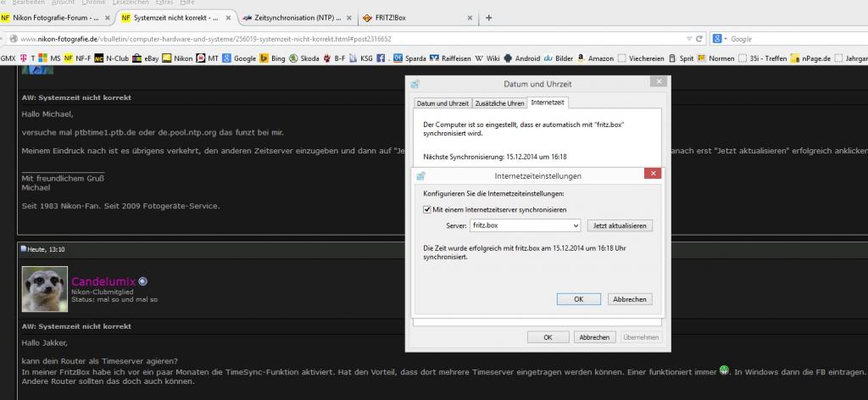868x400 pixels.
Task: Open the Google bookmark in bookmarks bar
Action: click(239, 58)
